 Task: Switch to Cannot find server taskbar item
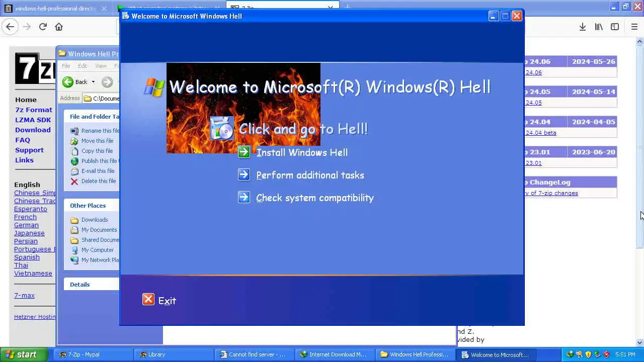point(255,354)
